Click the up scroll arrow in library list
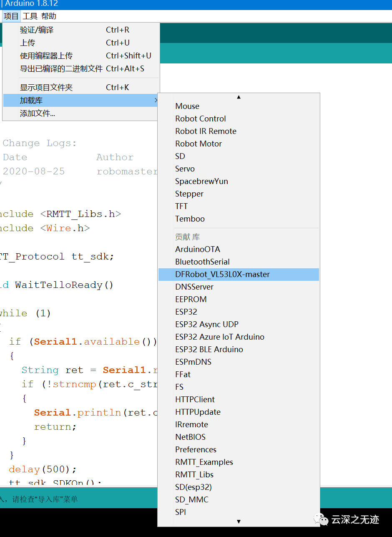Screen dimensions: 392x537 (x=239, y=97)
